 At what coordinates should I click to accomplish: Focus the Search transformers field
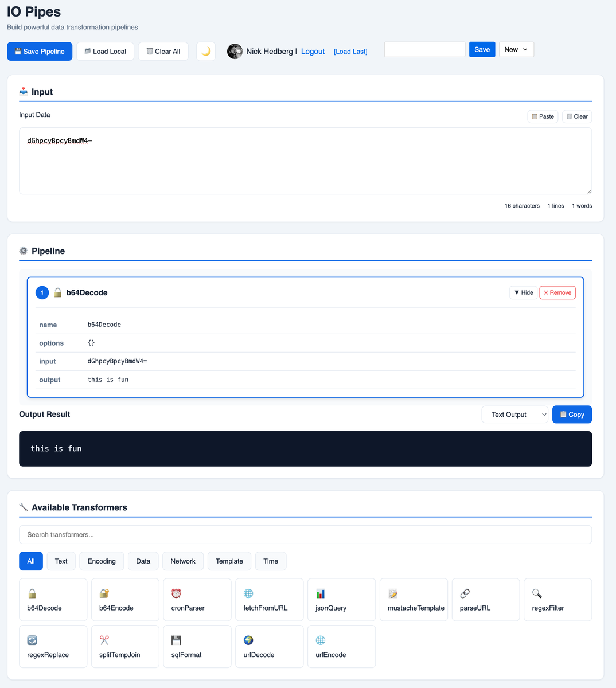[x=305, y=535]
